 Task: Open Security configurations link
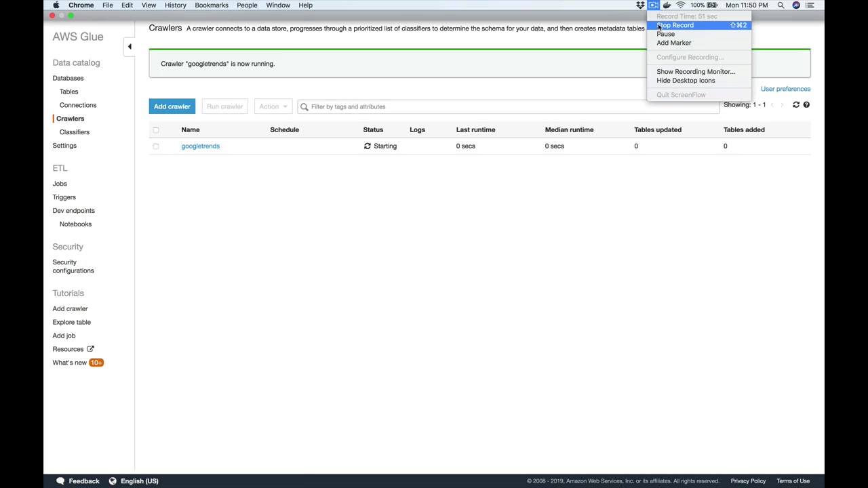73,266
